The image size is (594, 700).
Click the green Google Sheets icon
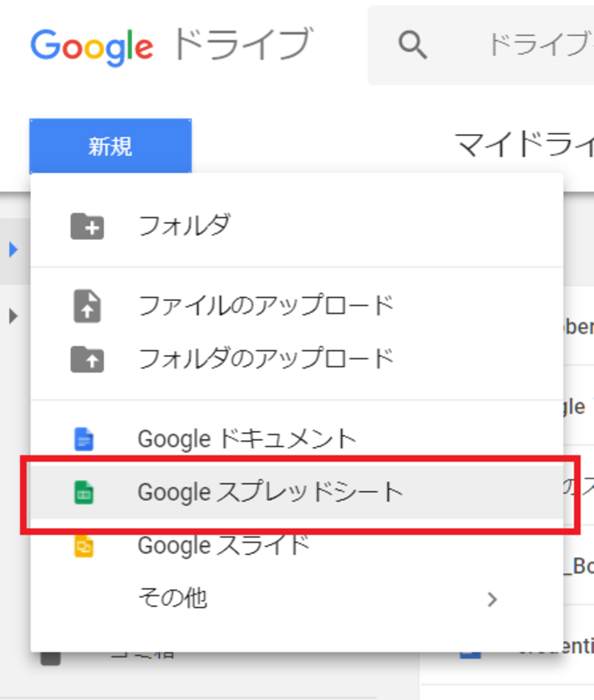[x=84, y=492]
